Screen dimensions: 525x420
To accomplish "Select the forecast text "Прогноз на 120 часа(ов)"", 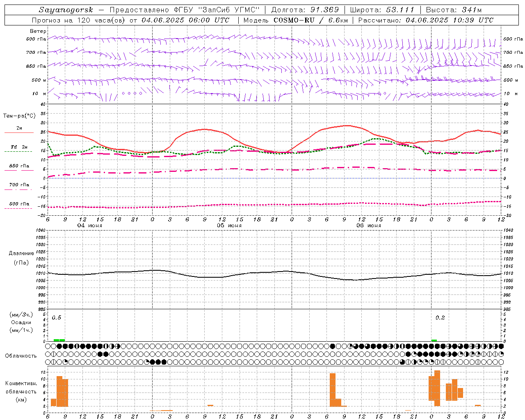I will click(x=79, y=20).
